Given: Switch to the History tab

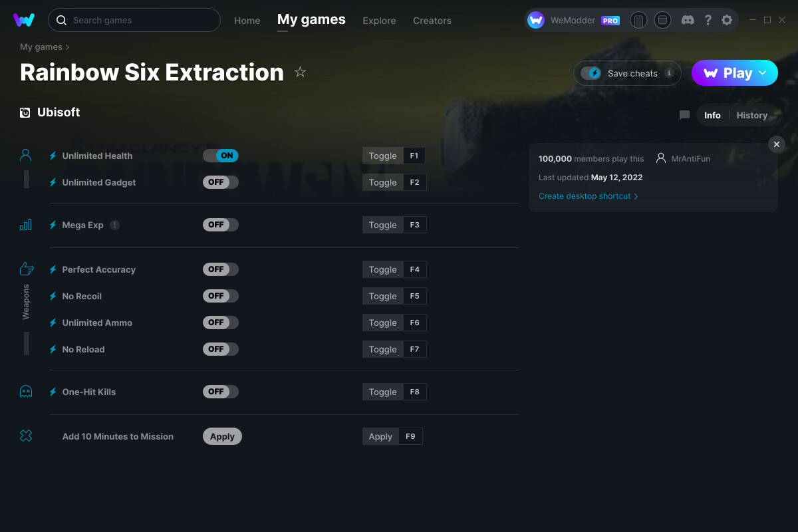Looking at the screenshot, I should 751,114.
